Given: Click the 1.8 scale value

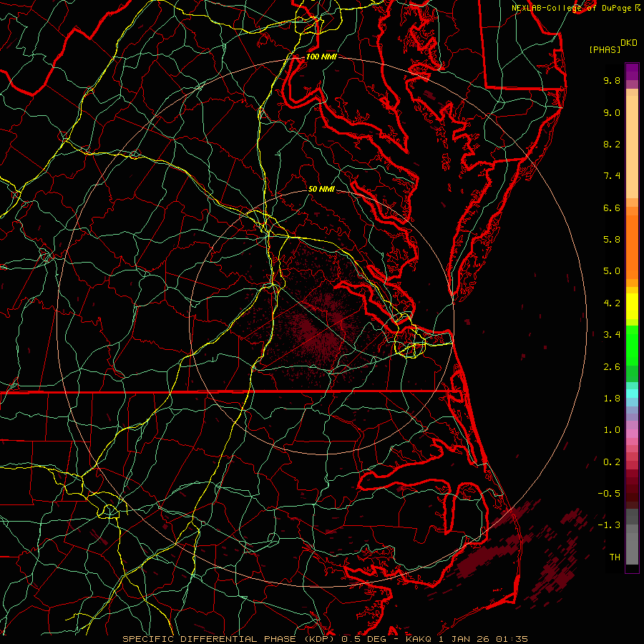Looking at the screenshot, I should 612,399.
